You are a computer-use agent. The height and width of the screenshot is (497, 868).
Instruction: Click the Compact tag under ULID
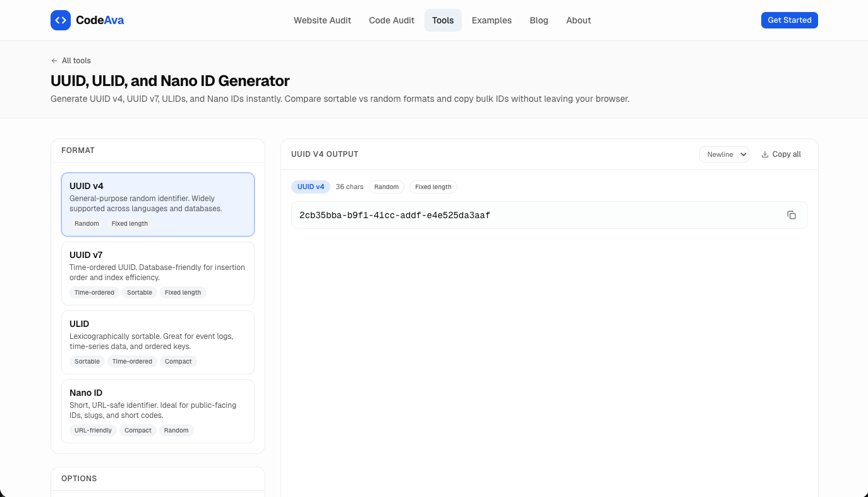pyautogui.click(x=178, y=362)
